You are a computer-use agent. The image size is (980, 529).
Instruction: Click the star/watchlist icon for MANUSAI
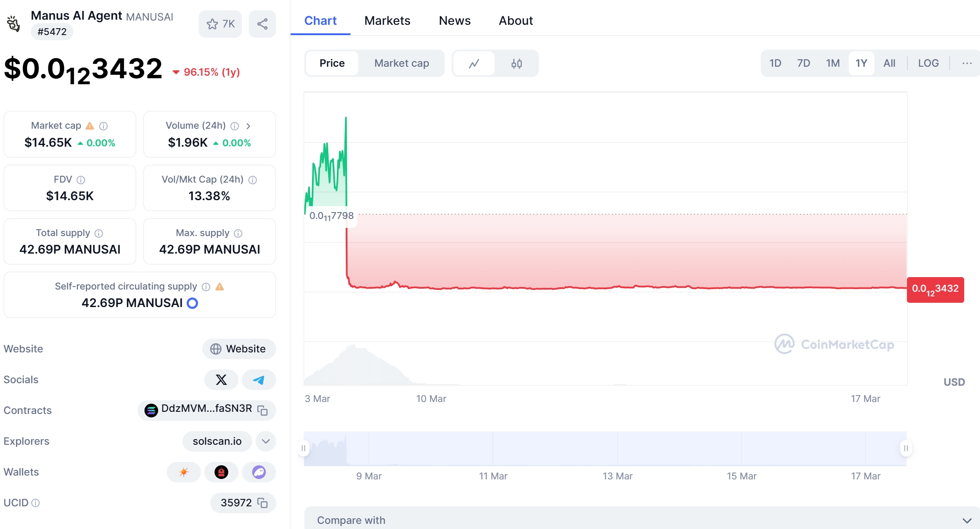coord(213,24)
